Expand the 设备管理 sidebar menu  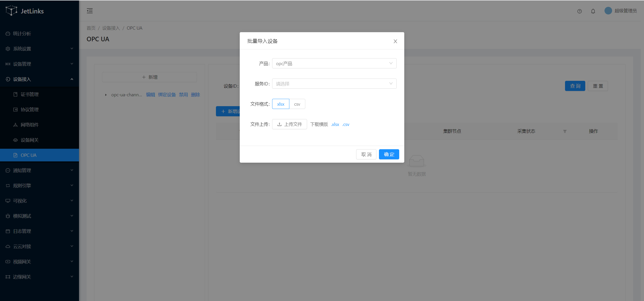coord(39,64)
